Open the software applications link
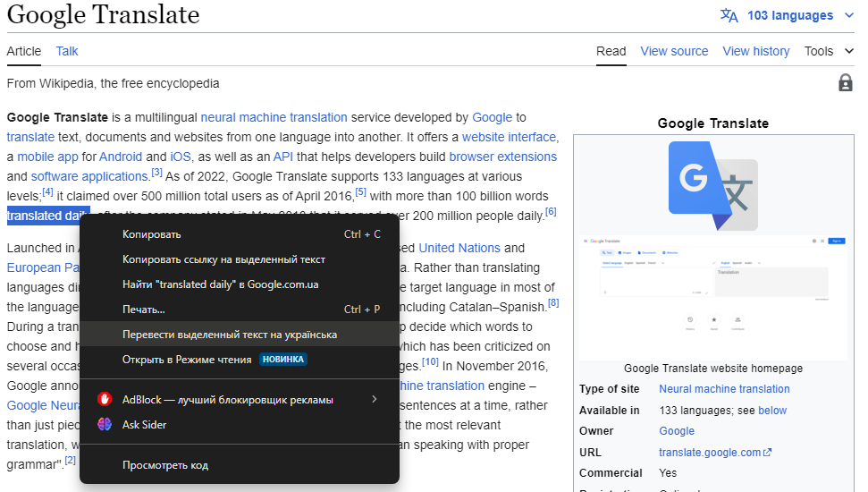868x492 pixels. [x=89, y=176]
